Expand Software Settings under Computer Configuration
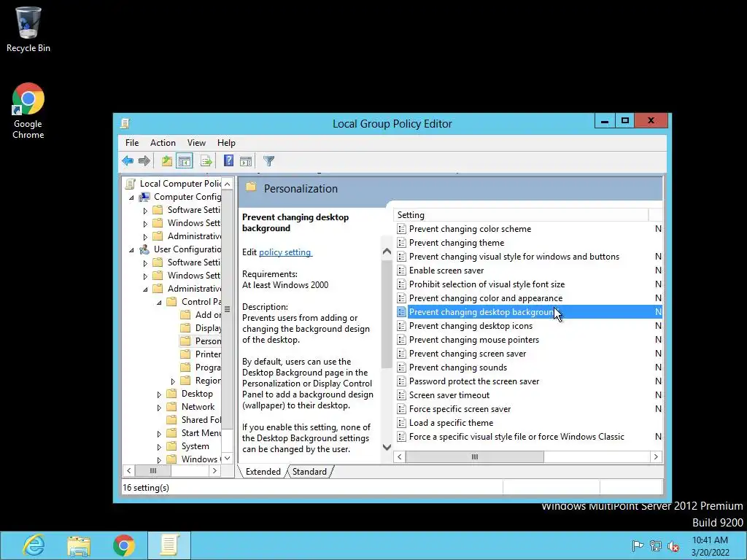 [146, 211]
